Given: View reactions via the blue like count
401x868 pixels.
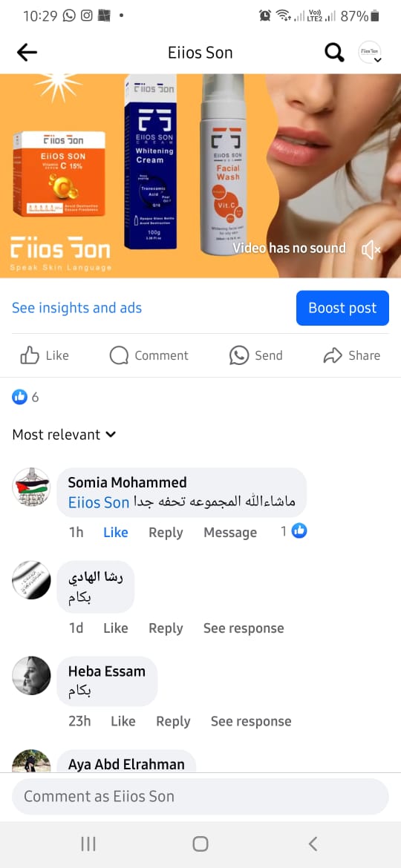Looking at the screenshot, I should (25, 397).
